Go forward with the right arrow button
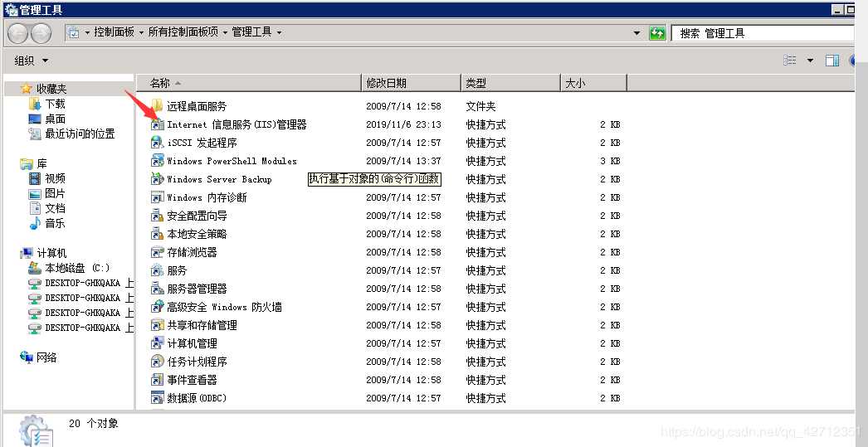The image size is (868, 447). (41, 34)
